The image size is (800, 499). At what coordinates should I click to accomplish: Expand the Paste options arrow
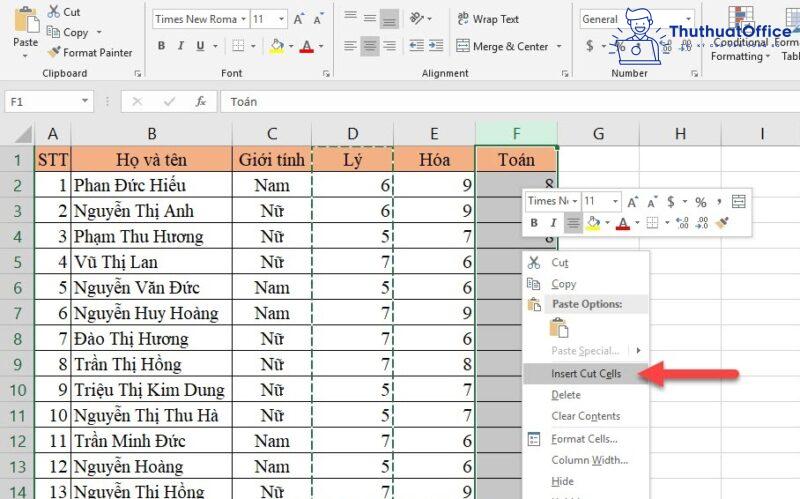click(26, 56)
